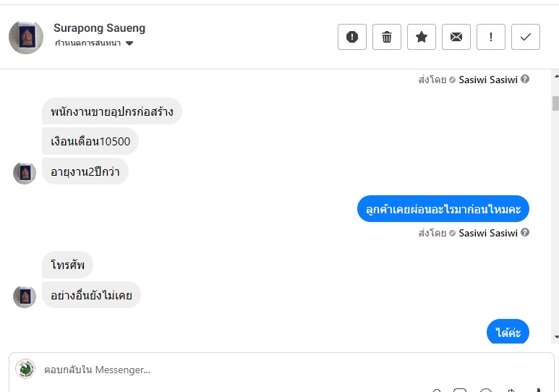The width and height of the screenshot is (559, 392).
Task: Click the ตอบกลับใน Messenger reply field
Action: (217, 370)
